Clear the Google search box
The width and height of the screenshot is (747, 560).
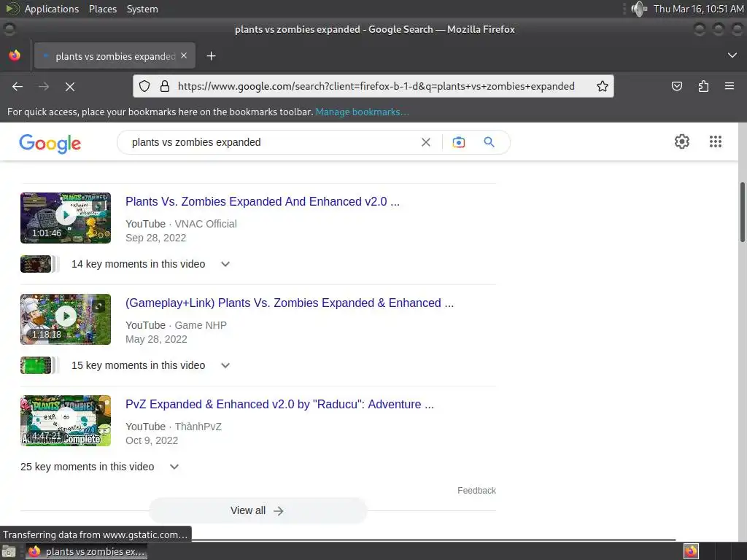pyautogui.click(x=426, y=142)
